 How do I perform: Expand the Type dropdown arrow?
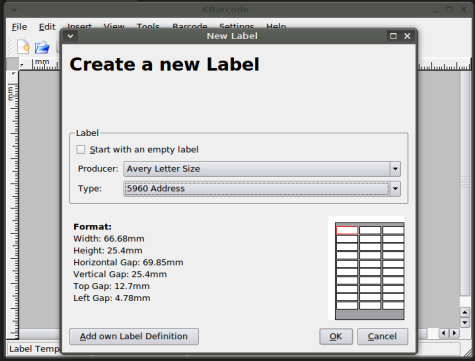point(395,189)
